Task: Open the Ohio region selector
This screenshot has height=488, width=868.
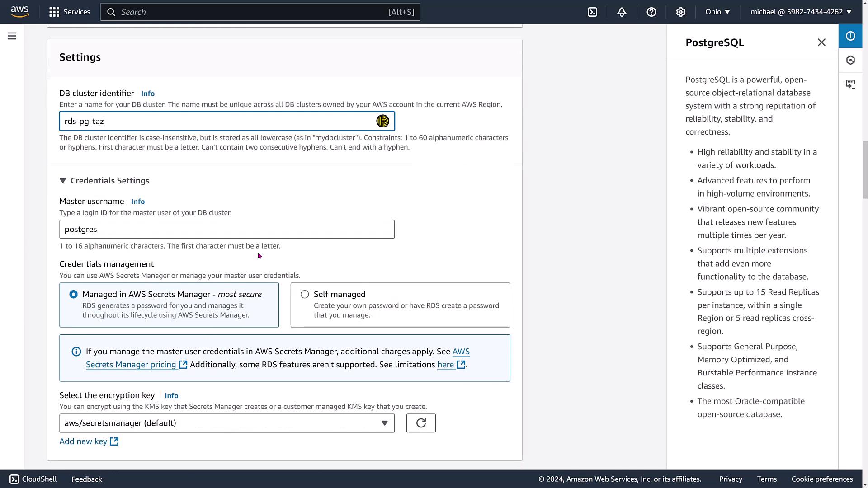Action: 717,12
